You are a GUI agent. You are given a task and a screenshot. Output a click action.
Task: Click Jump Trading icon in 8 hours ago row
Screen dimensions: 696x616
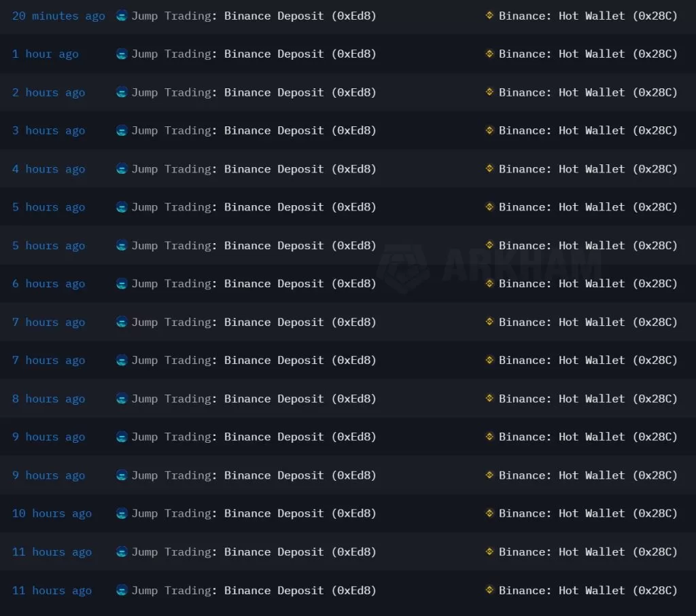(x=122, y=399)
